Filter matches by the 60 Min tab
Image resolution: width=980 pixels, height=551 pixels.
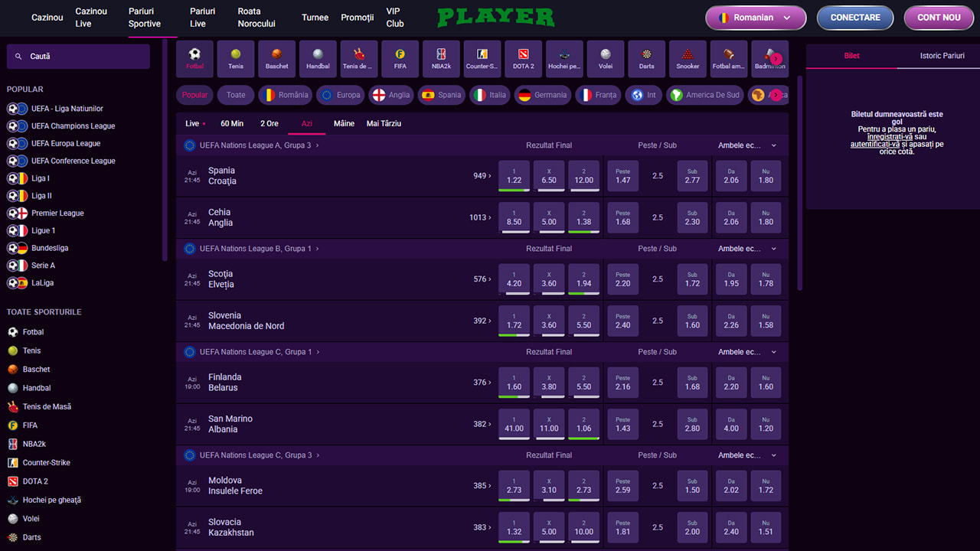(232, 123)
